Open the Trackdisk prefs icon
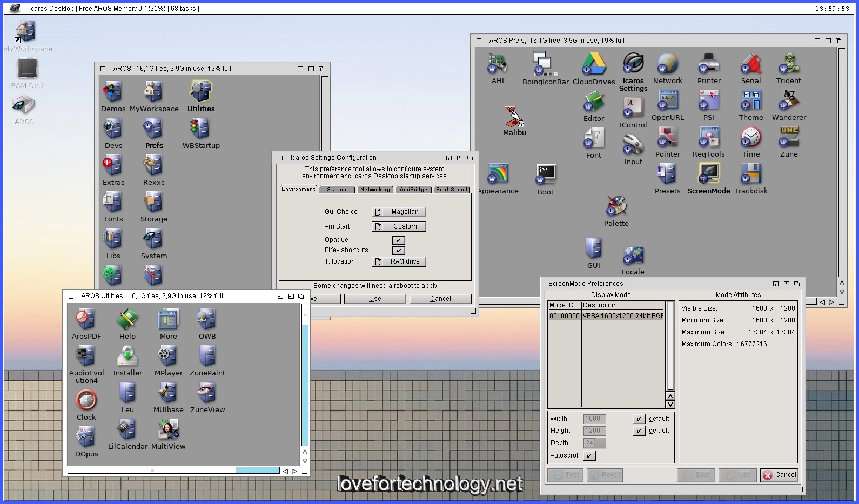The height and width of the screenshot is (504, 859). tap(750, 174)
